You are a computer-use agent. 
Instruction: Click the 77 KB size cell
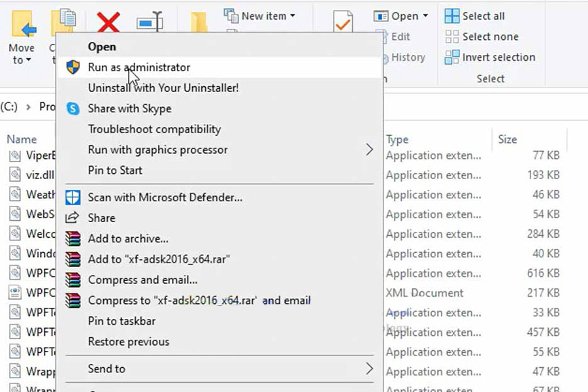pos(546,155)
